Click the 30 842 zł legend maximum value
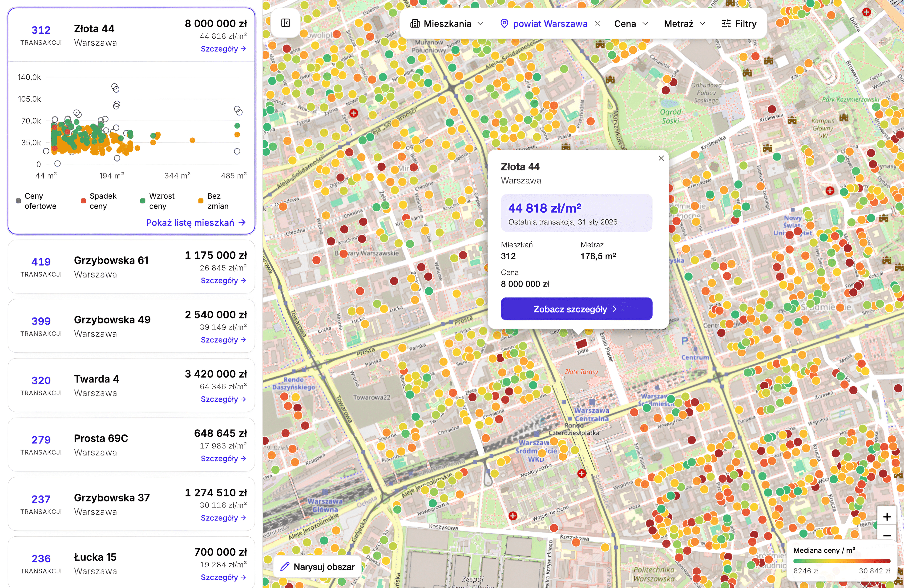Viewport: 904px width, 588px height. click(x=875, y=571)
